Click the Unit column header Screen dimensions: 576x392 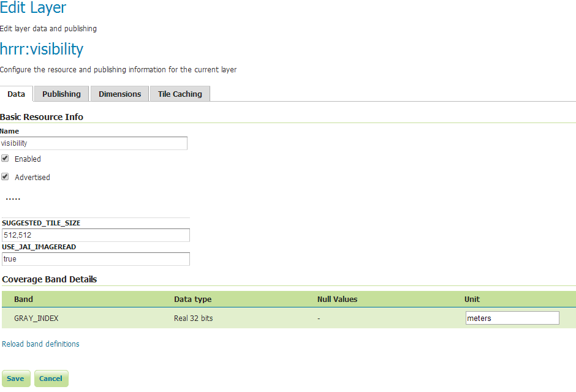click(x=472, y=299)
